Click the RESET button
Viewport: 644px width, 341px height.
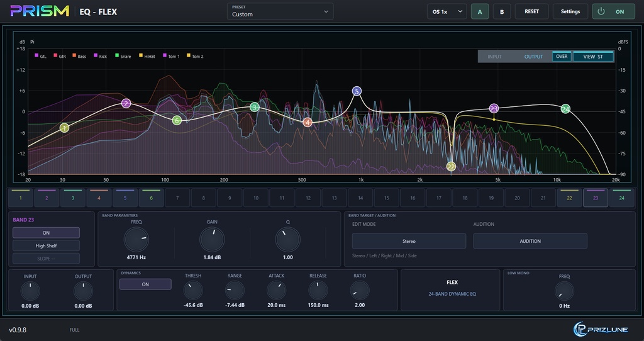point(531,11)
